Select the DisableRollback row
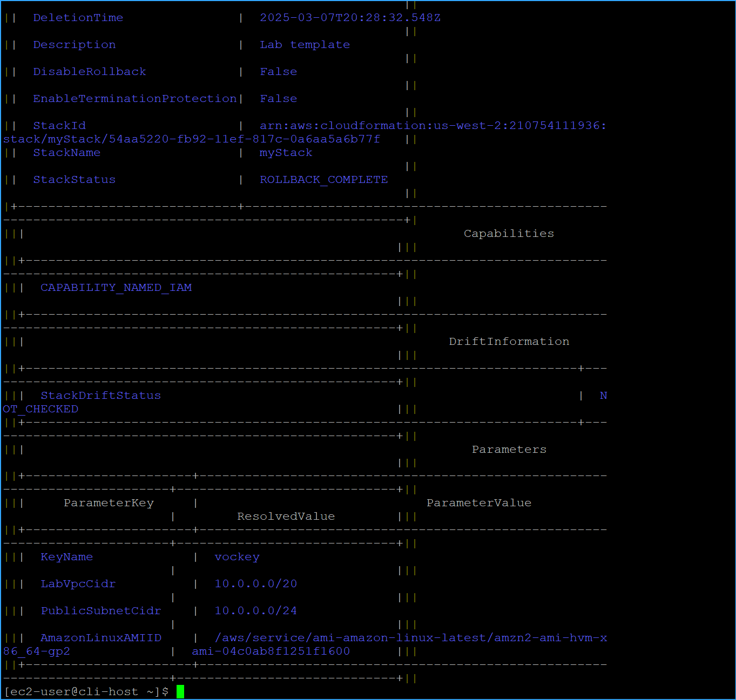736x700 pixels. click(x=90, y=71)
